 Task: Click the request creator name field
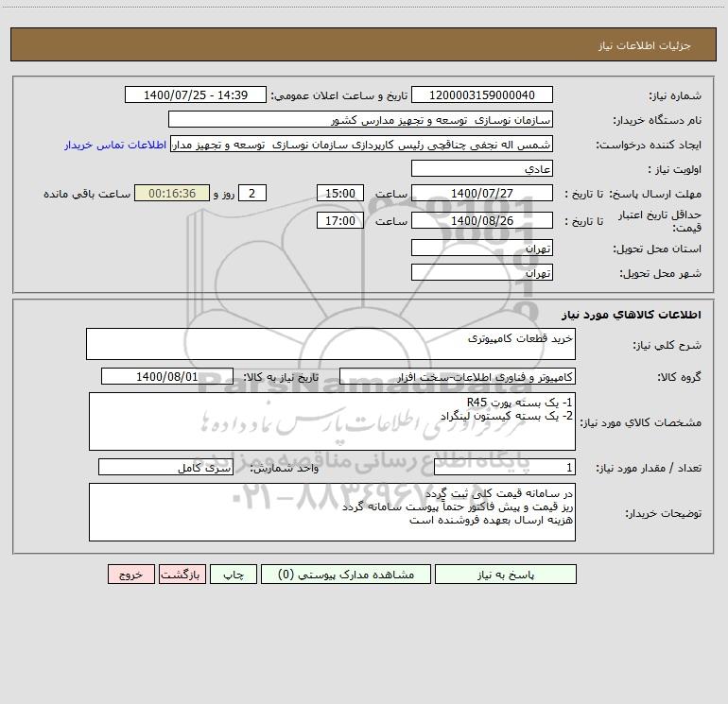[x=362, y=145]
